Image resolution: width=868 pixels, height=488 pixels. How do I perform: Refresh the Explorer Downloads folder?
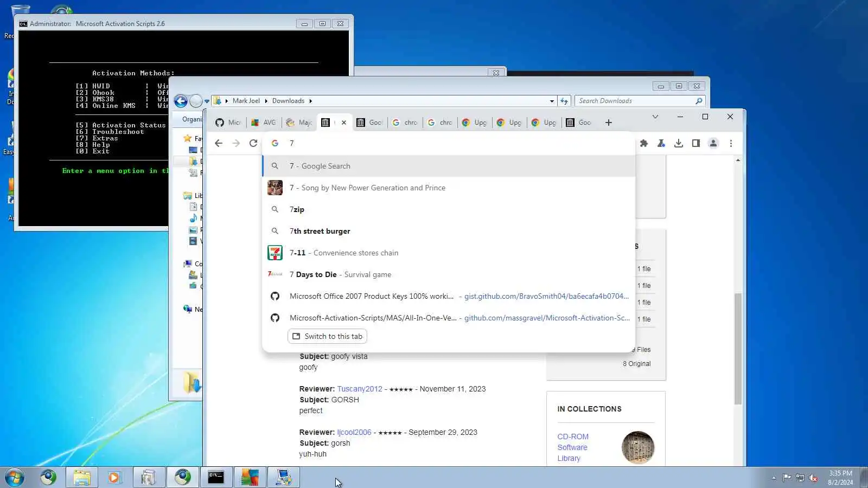tap(564, 101)
